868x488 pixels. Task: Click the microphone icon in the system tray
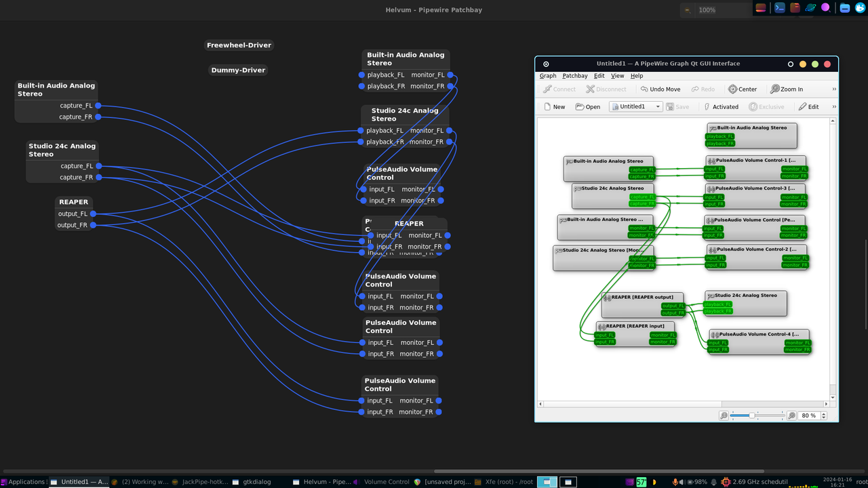[x=675, y=482]
